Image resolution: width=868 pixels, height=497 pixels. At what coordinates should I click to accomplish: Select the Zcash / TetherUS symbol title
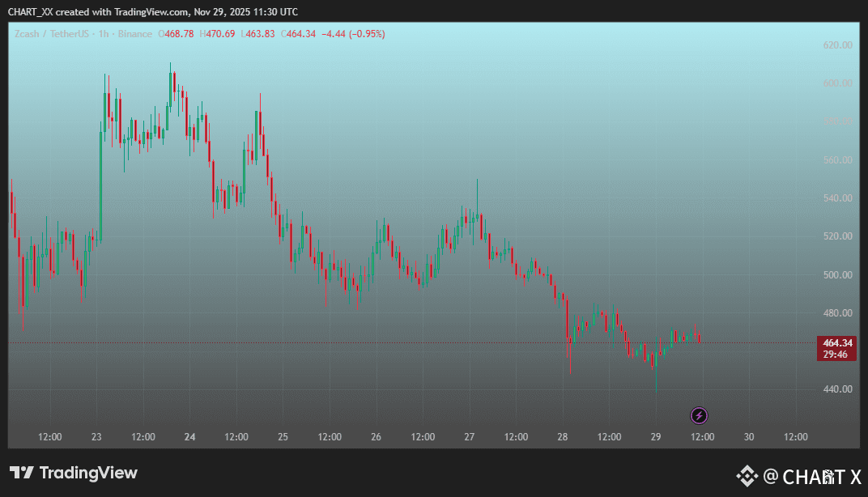point(52,34)
